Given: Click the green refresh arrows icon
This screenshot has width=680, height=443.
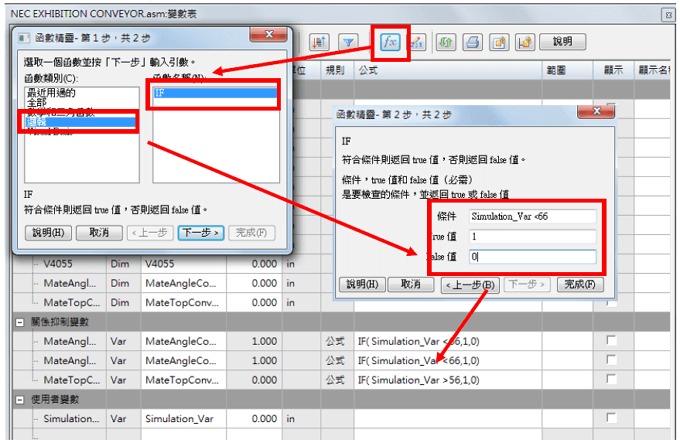Looking at the screenshot, I should coord(446,42).
